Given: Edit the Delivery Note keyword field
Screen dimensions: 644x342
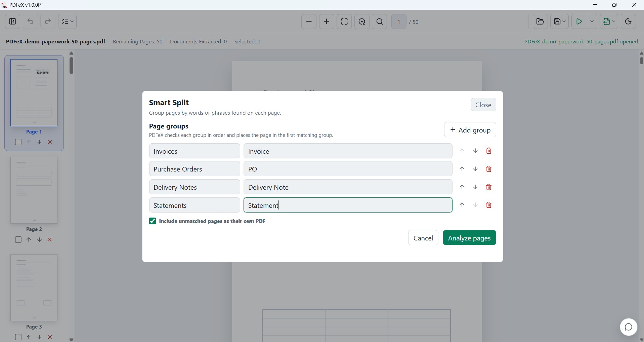Looking at the screenshot, I should 348,187.
